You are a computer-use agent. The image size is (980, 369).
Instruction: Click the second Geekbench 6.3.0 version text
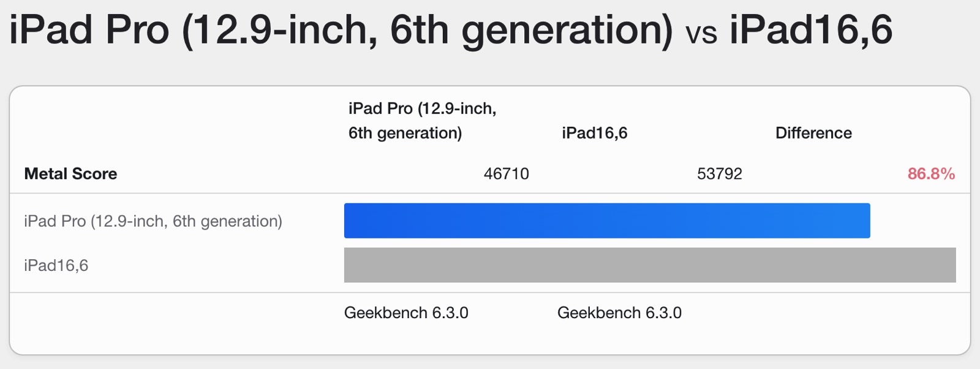[x=619, y=313]
